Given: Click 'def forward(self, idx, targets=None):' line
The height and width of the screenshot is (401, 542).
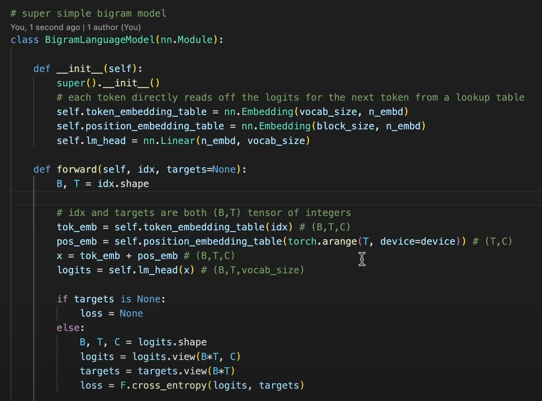Looking at the screenshot, I should (x=140, y=169).
